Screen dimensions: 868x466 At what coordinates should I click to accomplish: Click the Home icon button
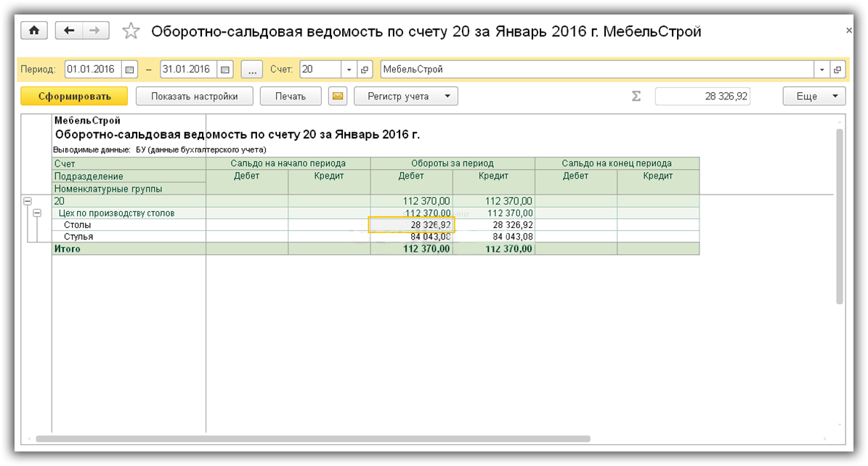(x=33, y=30)
